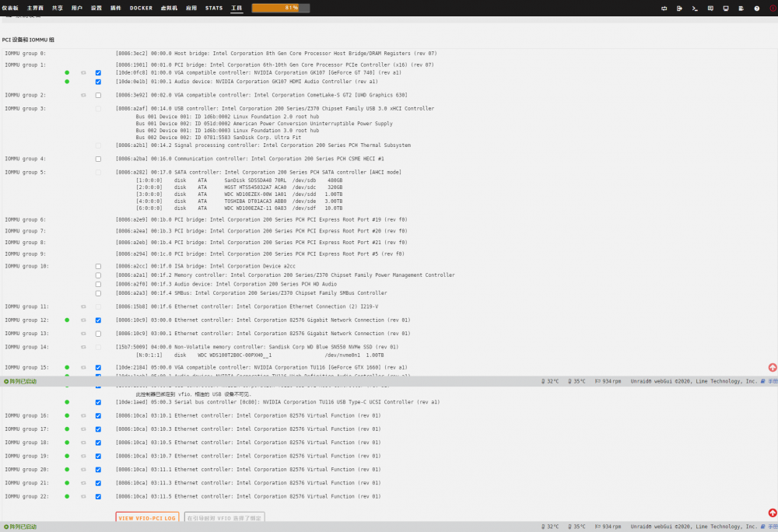Click the loop arrows icon in header
Screen dimensions: 778x532
(664, 9)
